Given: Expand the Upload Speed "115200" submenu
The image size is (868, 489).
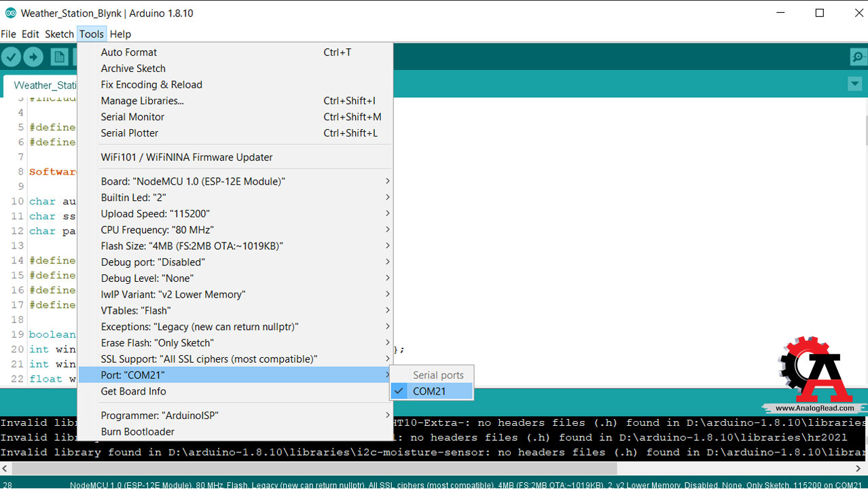Looking at the screenshot, I should point(235,213).
